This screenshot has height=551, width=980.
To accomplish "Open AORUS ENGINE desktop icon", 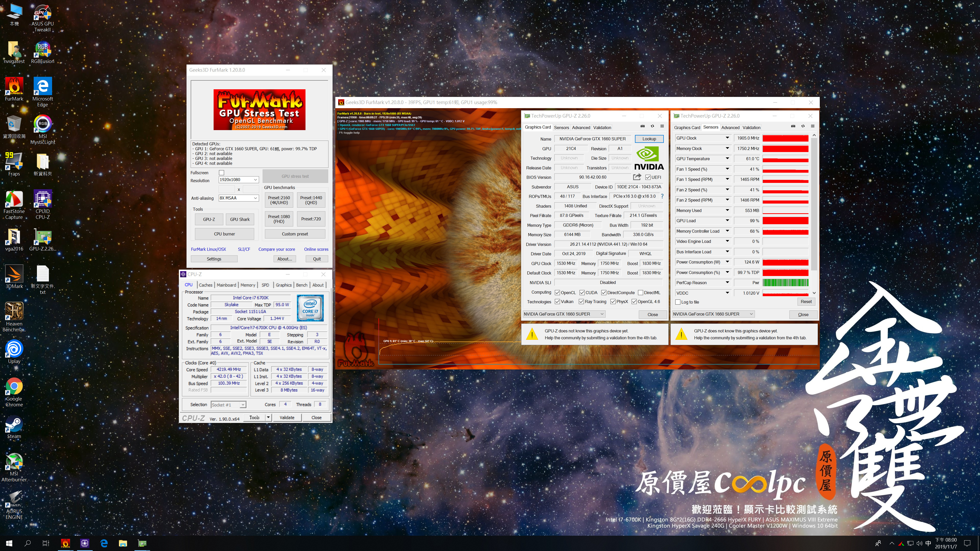I will pos(14,505).
